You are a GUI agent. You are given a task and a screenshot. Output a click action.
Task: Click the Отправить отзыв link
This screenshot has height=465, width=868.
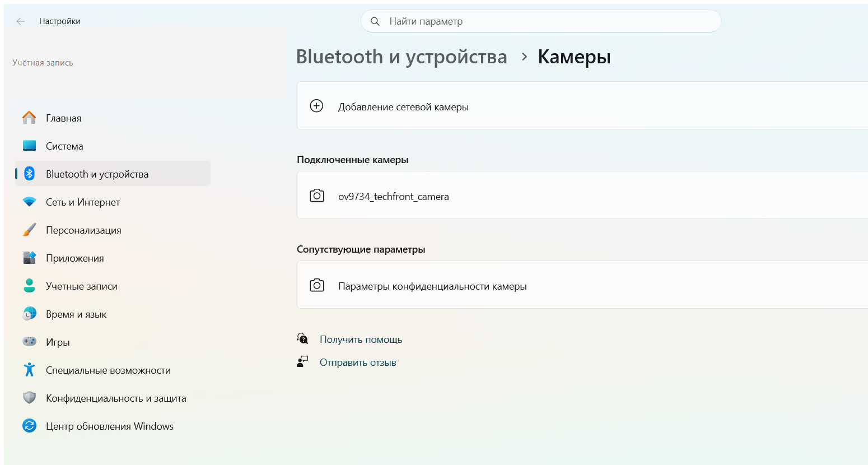point(358,362)
